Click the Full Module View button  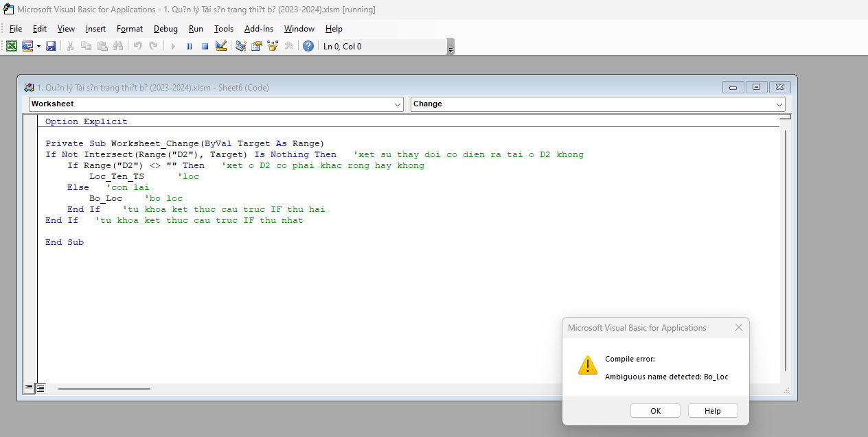pos(41,388)
